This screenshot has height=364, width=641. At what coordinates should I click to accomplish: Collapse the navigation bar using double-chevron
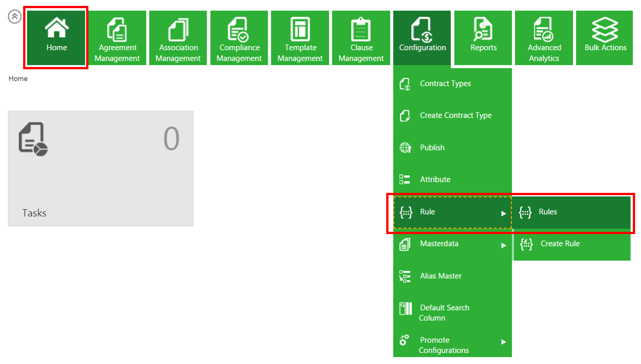click(x=15, y=17)
